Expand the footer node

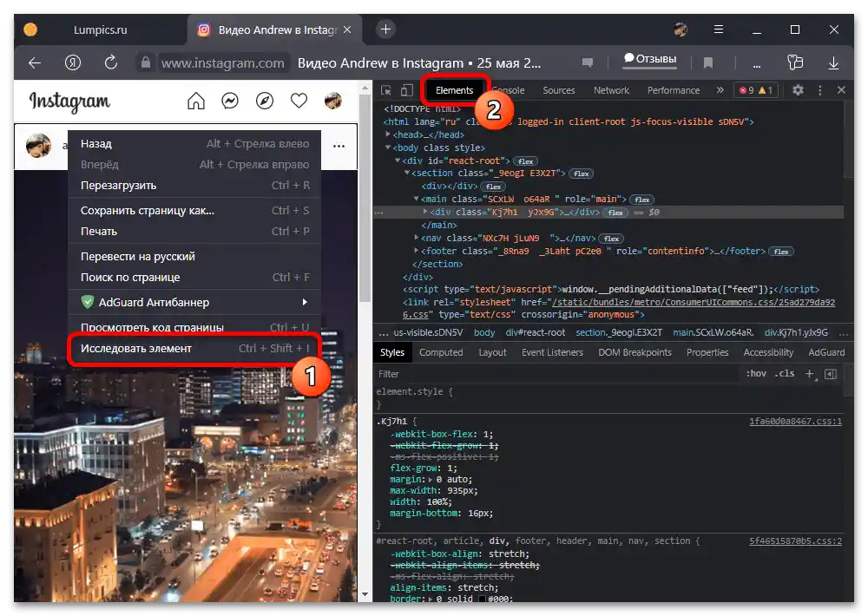pyautogui.click(x=417, y=251)
